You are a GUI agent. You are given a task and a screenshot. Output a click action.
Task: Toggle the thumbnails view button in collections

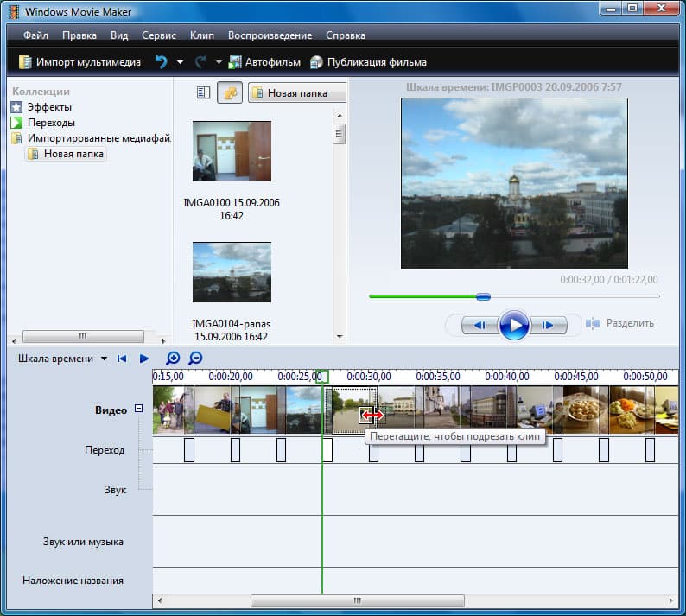click(229, 93)
